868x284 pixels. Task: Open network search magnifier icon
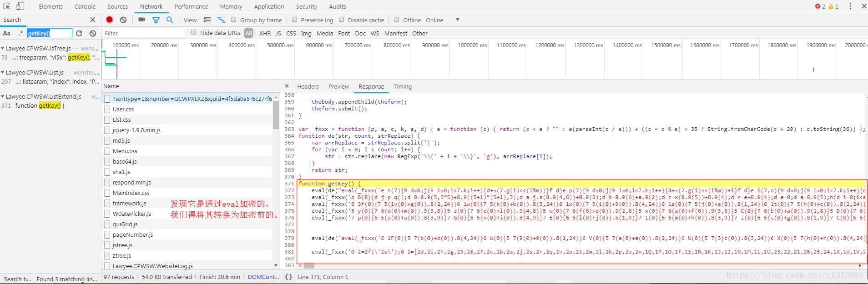(170, 20)
